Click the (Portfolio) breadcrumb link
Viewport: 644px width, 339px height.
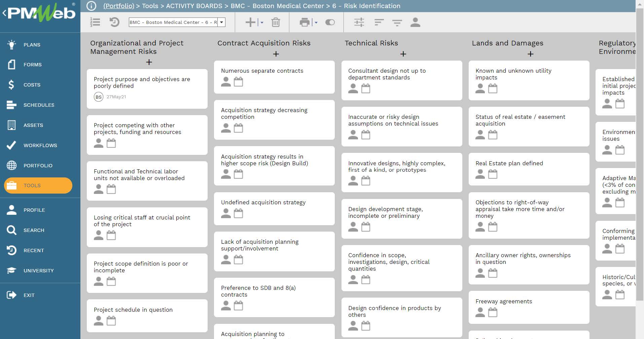pyautogui.click(x=119, y=6)
